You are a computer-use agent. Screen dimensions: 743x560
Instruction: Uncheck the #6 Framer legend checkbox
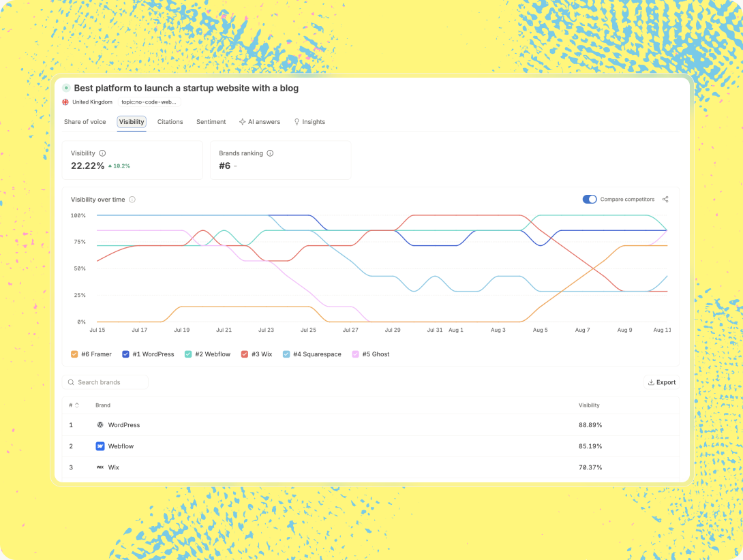74,354
